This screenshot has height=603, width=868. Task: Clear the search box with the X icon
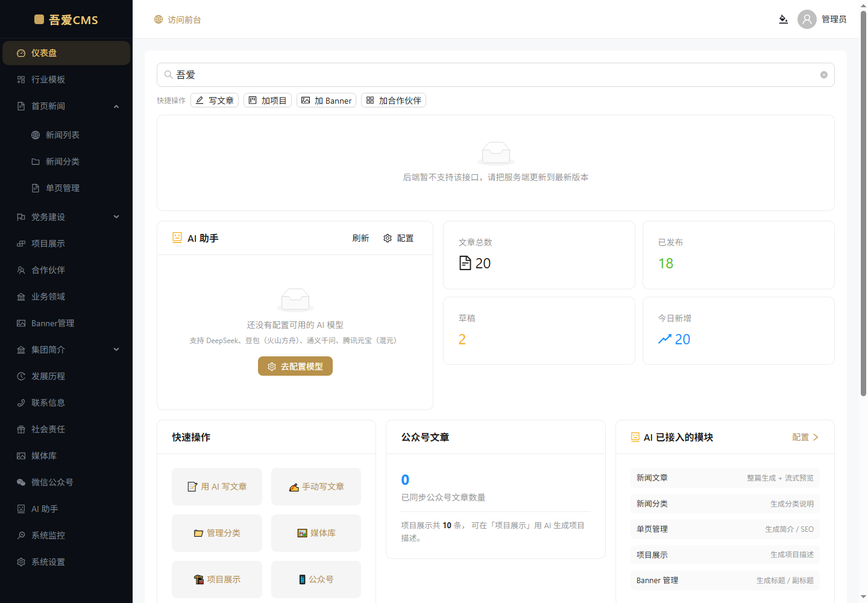pyautogui.click(x=824, y=75)
